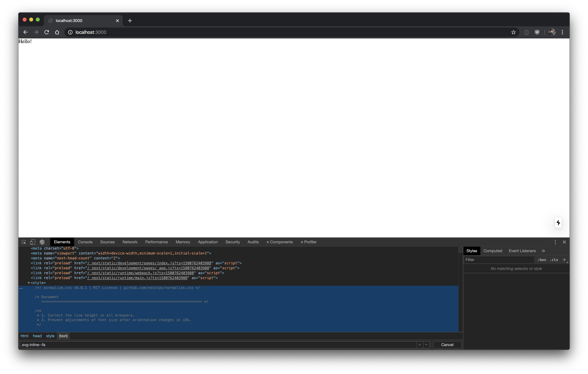The width and height of the screenshot is (588, 374).
Task: Toggle the .cls element classes editor
Action: click(554, 260)
